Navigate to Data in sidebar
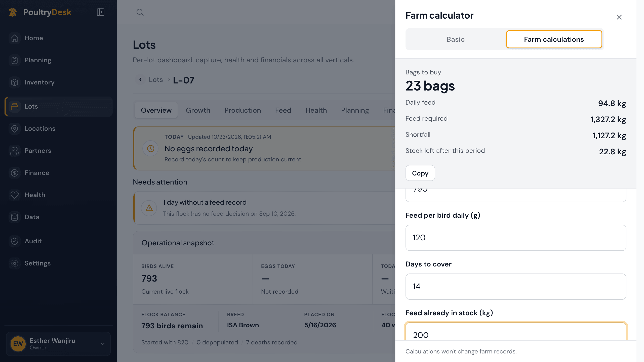 tap(58, 217)
